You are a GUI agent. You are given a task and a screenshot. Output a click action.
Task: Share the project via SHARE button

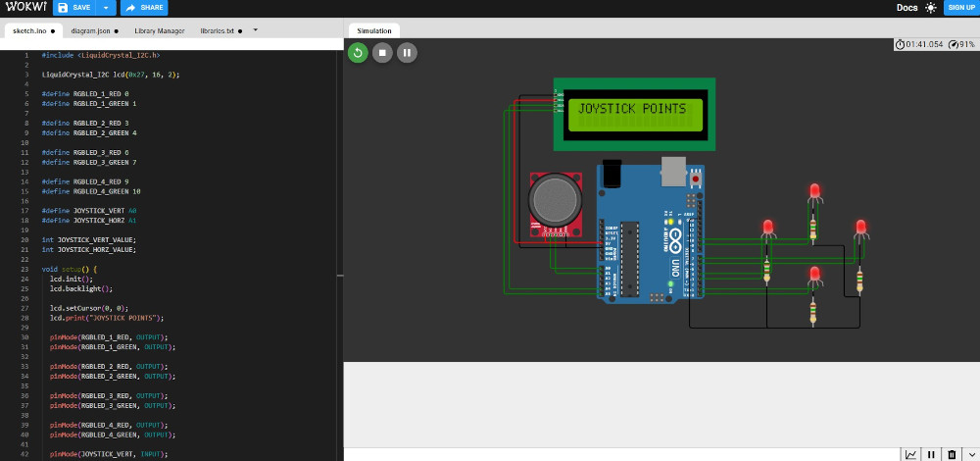point(144,8)
